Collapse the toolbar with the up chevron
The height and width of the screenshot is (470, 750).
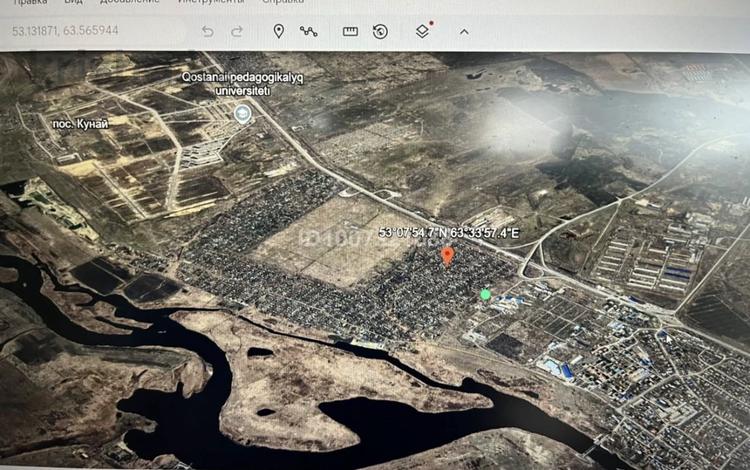[x=464, y=32]
